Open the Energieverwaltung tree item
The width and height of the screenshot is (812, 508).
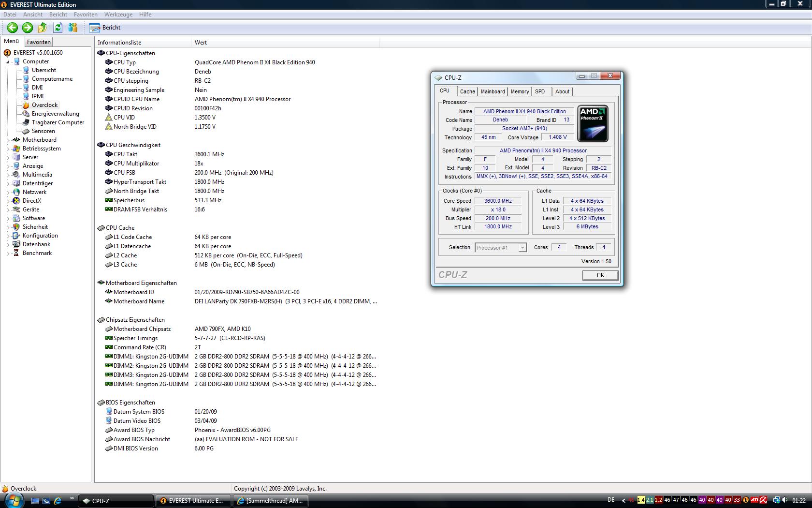(55, 114)
